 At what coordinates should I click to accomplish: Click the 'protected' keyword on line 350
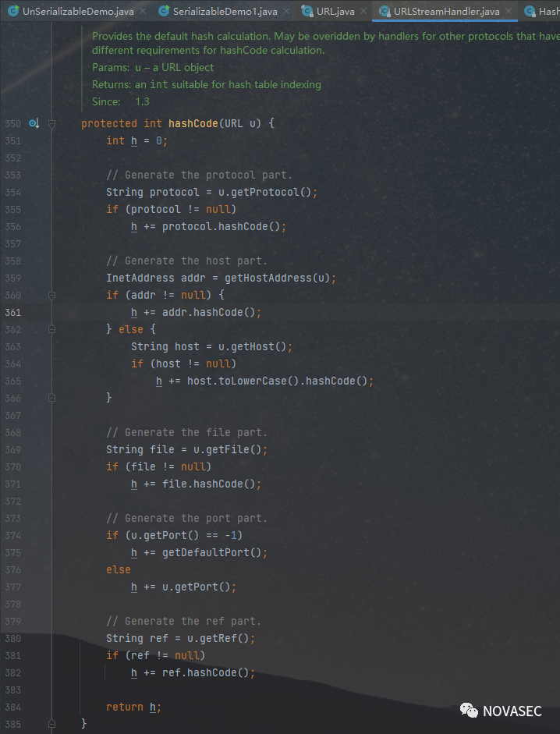[109, 123]
